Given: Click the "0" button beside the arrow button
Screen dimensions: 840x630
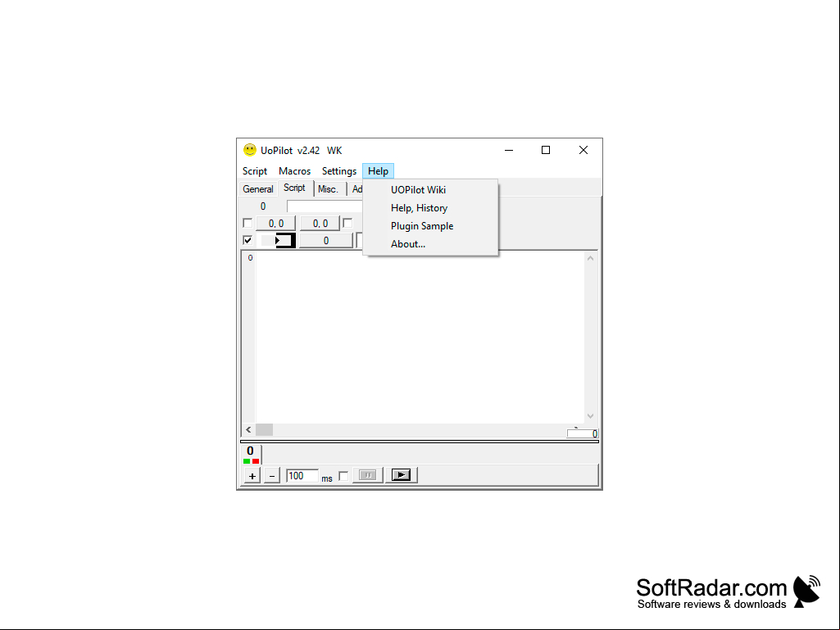Looking at the screenshot, I should (325, 241).
